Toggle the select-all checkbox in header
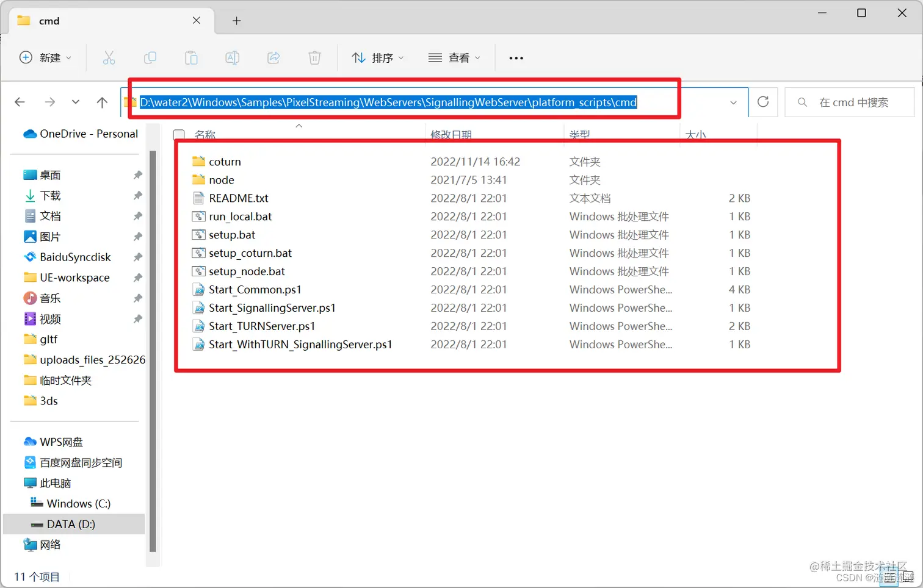Image resolution: width=923 pixels, height=588 pixels. coord(179,135)
